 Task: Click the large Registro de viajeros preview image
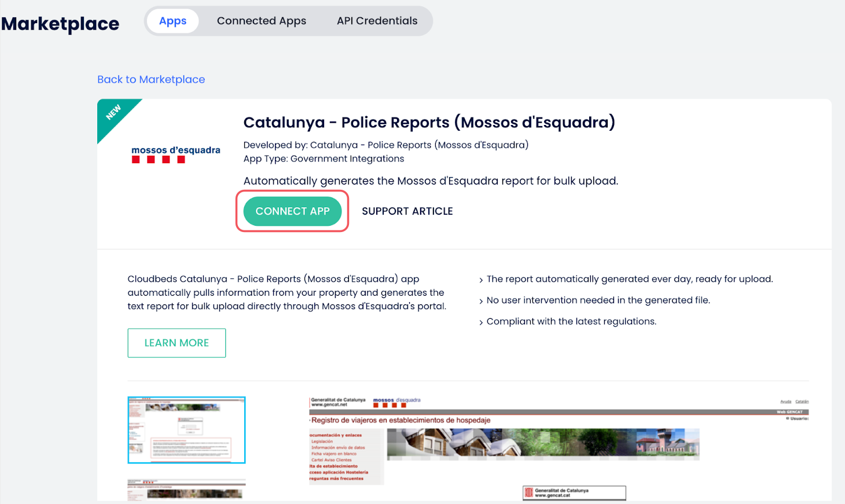tap(559, 448)
